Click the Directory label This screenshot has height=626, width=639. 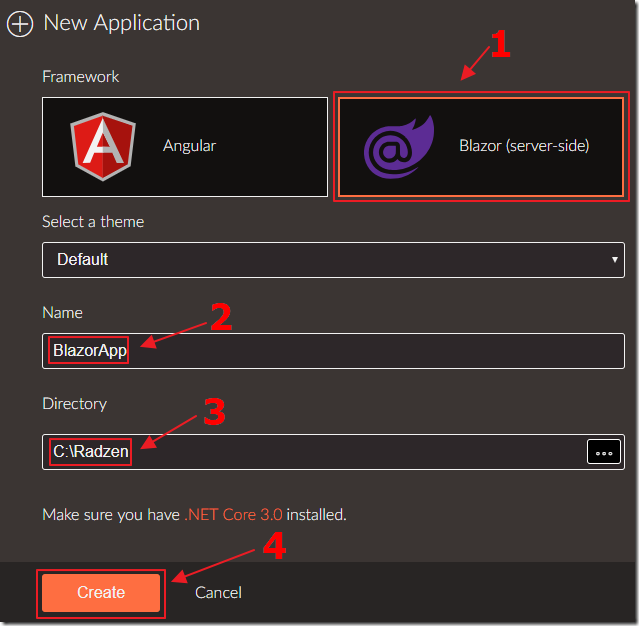click(75, 404)
